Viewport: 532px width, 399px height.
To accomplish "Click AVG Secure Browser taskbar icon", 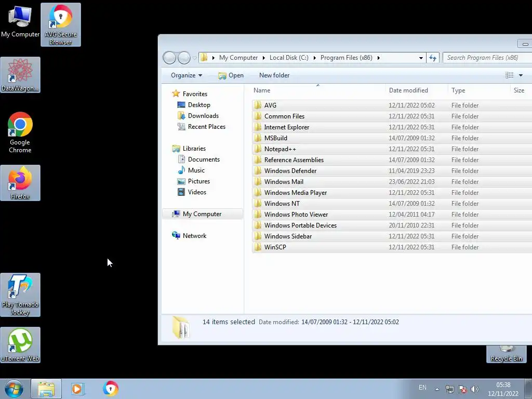I will click(x=111, y=389).
